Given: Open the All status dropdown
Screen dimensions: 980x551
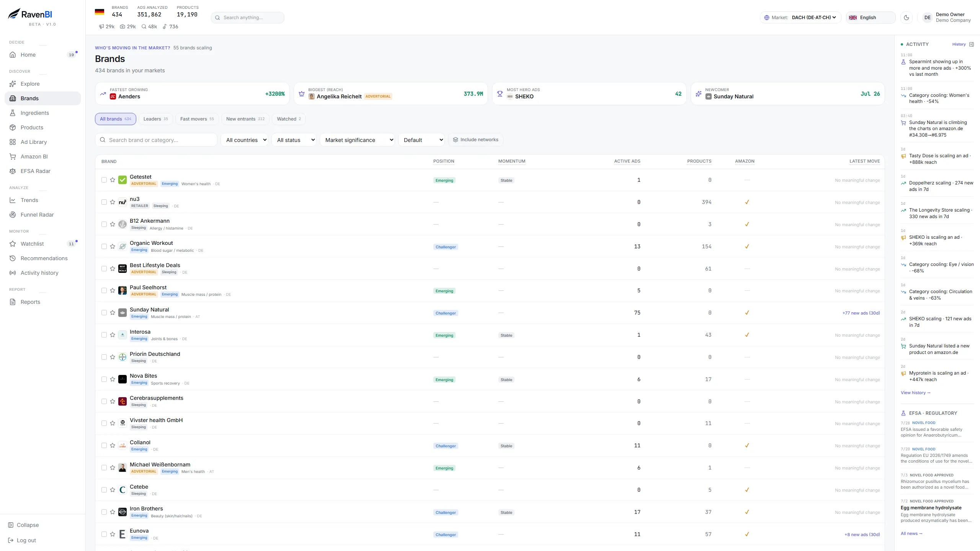Looking at the screenshot, I should [295, 140].
